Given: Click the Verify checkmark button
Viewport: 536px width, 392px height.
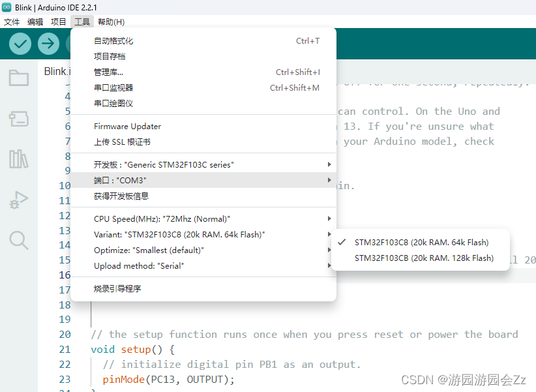Looking at the screenshot, I should [20, 44].
